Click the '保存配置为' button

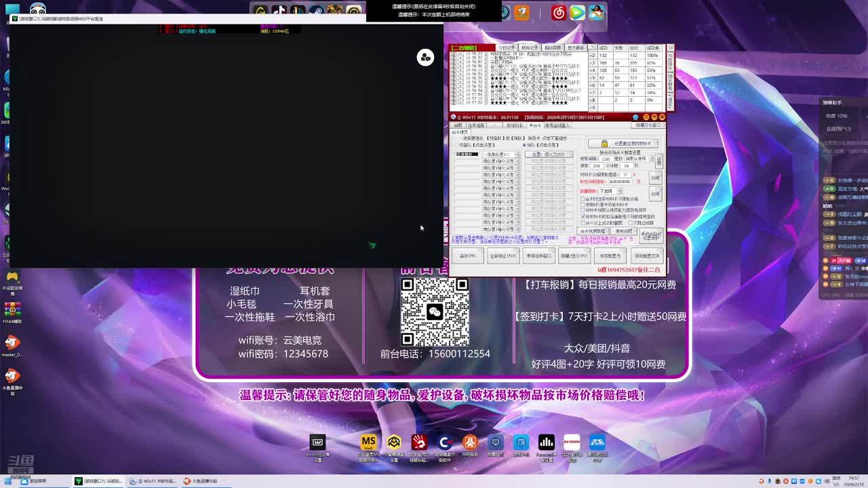[x=610, y=256]
